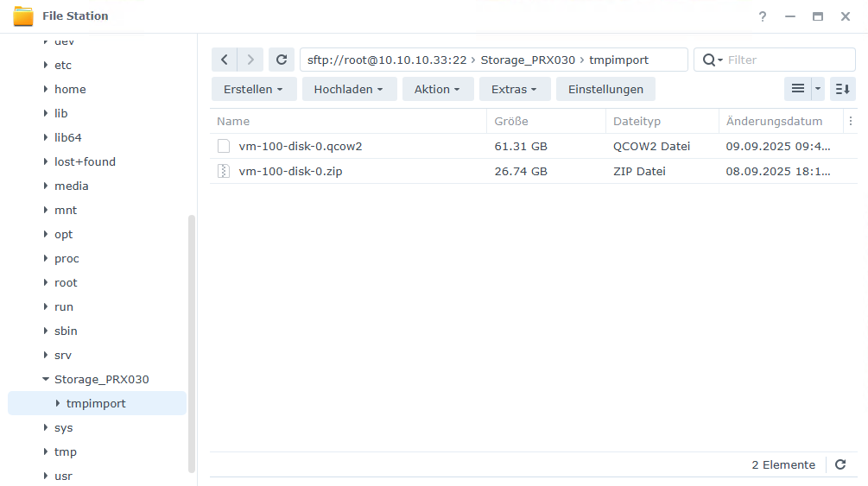Open the File Station help icon

tap(762, 16)
